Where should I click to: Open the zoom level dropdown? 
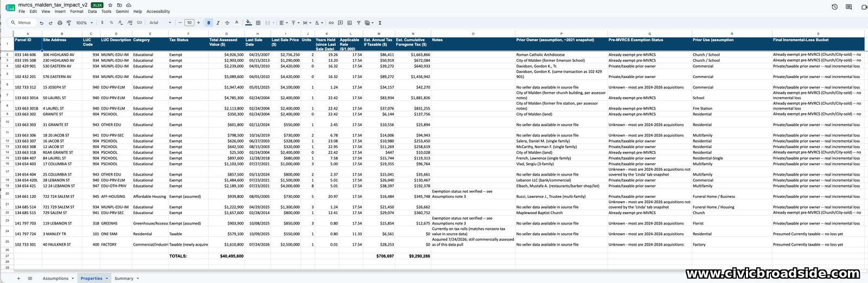pos(84,23)
